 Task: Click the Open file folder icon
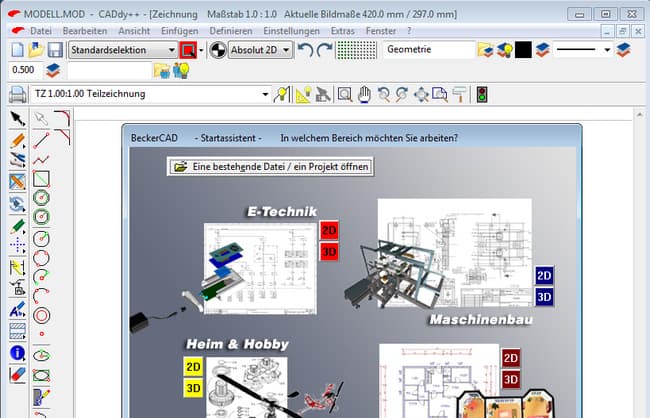coord(36,50)
